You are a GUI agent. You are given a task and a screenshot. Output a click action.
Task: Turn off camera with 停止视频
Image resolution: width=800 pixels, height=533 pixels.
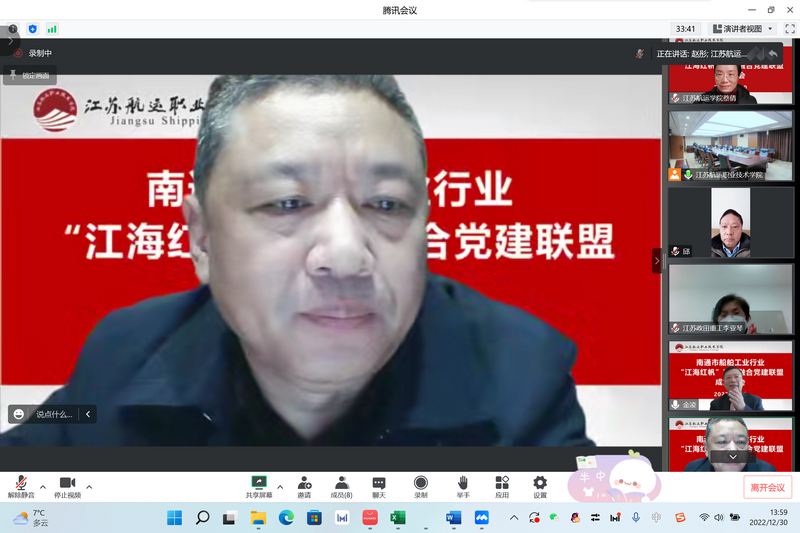coord(67,487)
